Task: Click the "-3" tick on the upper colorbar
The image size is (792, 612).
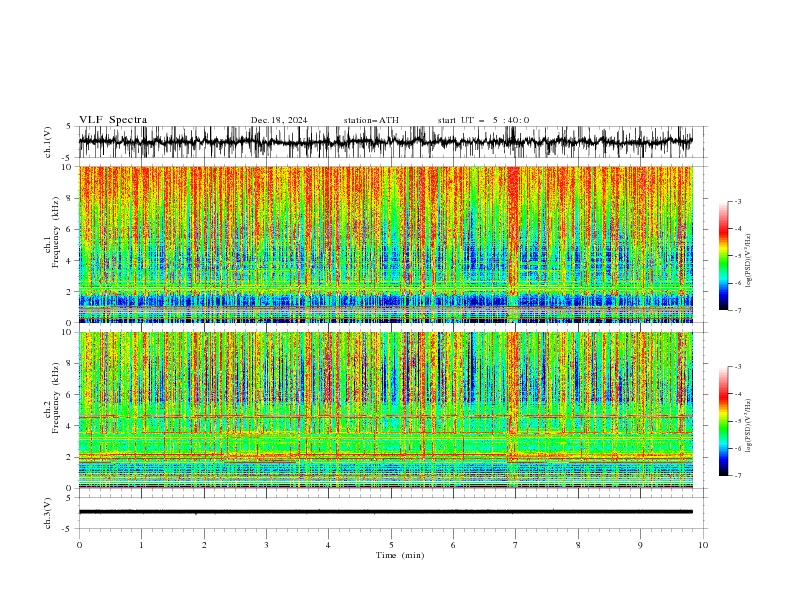Action: tap(737, 201)
